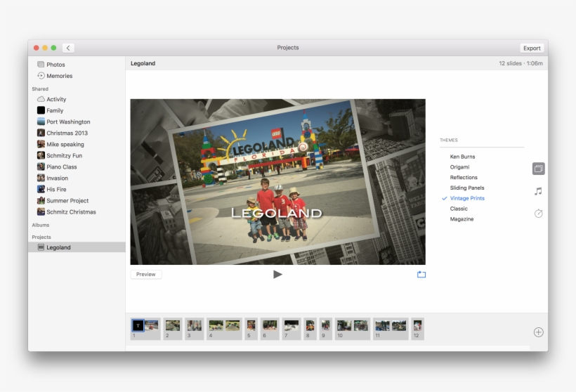This screenshot has height=392, width=576.
Task: Export the slideshow
Action: pyautogui.click(x=532, y=48)
